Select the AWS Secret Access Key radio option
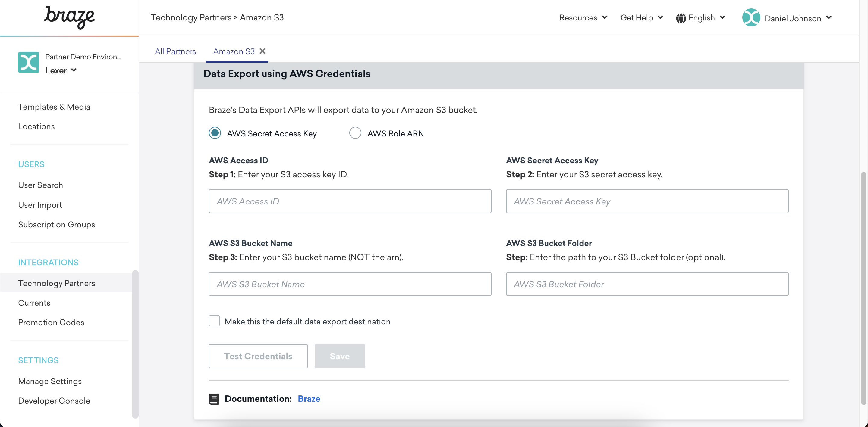The height and width of the screenshot is (427, 868). point(215,133)
